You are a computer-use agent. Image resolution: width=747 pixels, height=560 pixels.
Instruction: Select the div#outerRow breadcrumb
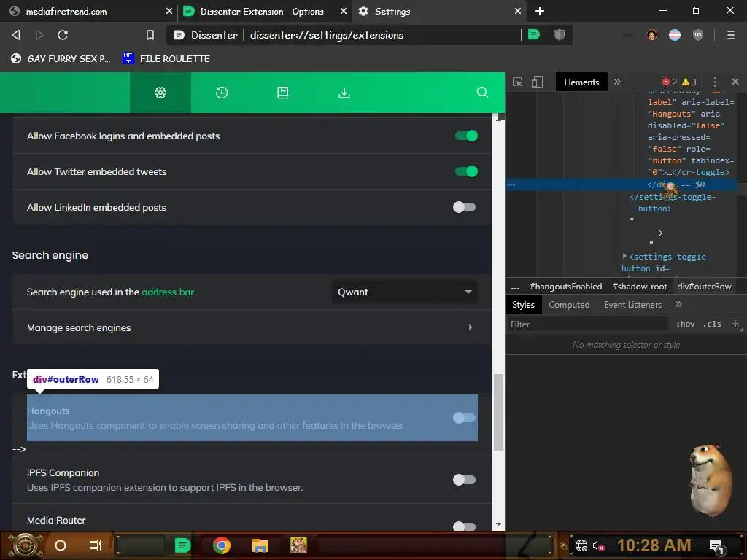[x=704, y=287]
